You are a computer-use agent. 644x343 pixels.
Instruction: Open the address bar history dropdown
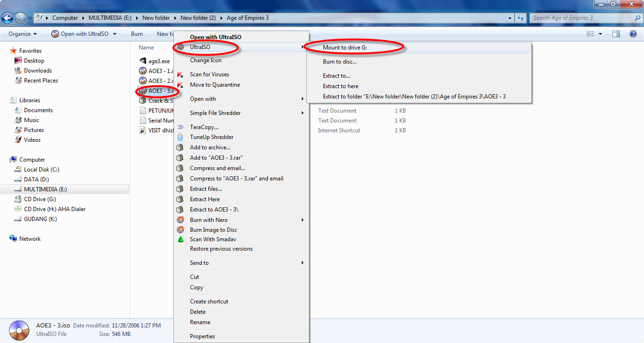pos(510,18)
